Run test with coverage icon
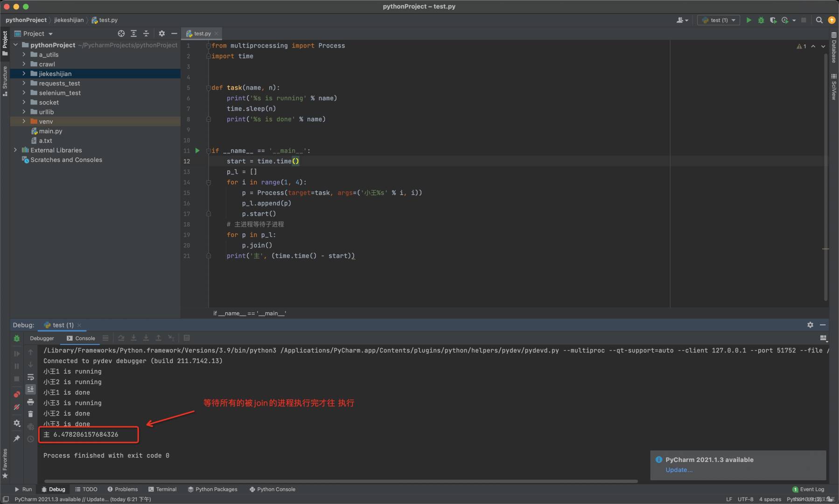Viewport: 839px width, 504px height. coord(773,20)
